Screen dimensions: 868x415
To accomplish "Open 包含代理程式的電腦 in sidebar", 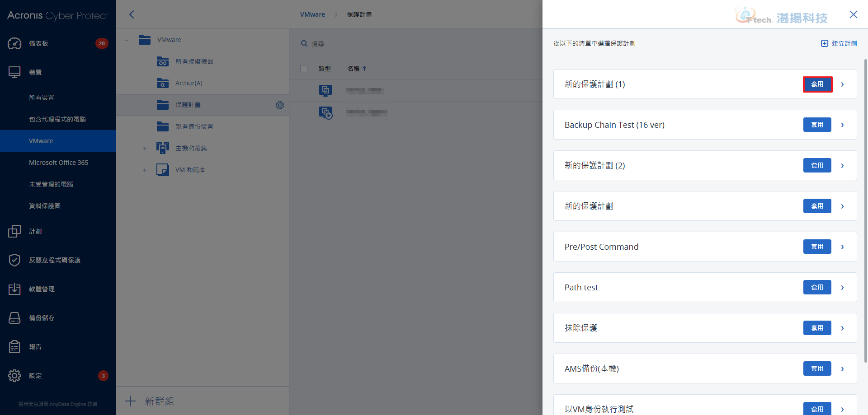I will point(58,119).
